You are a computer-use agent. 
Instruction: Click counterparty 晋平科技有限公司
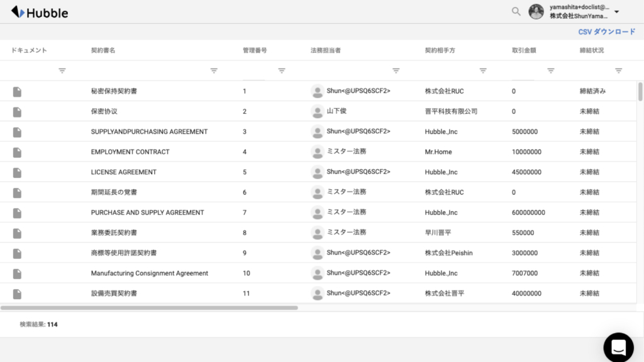point(451,111)
